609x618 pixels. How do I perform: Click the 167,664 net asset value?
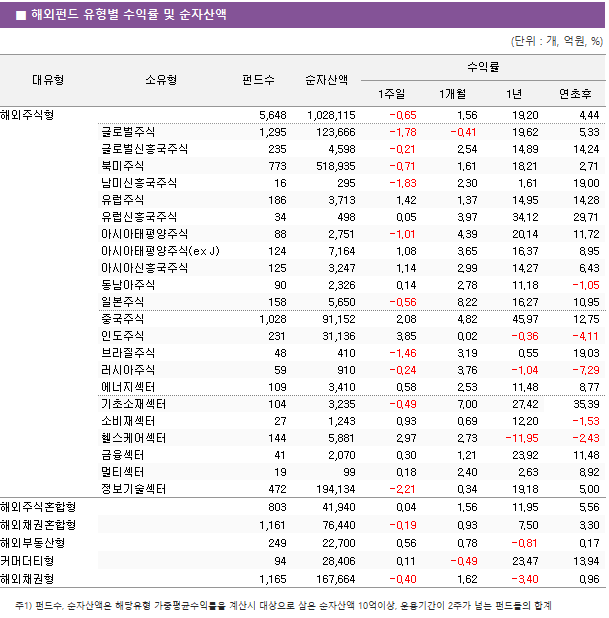[x=336, y=579]
